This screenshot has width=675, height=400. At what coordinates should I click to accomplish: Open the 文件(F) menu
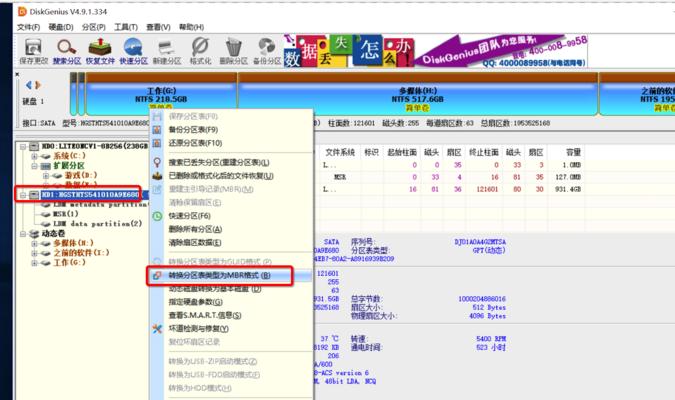(x=28, y=27)
